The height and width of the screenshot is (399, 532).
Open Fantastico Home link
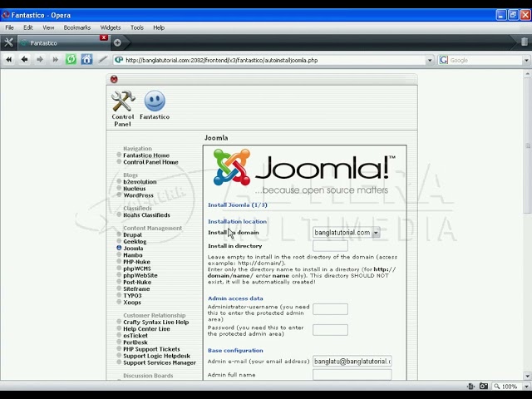click(x=146, y=155)
